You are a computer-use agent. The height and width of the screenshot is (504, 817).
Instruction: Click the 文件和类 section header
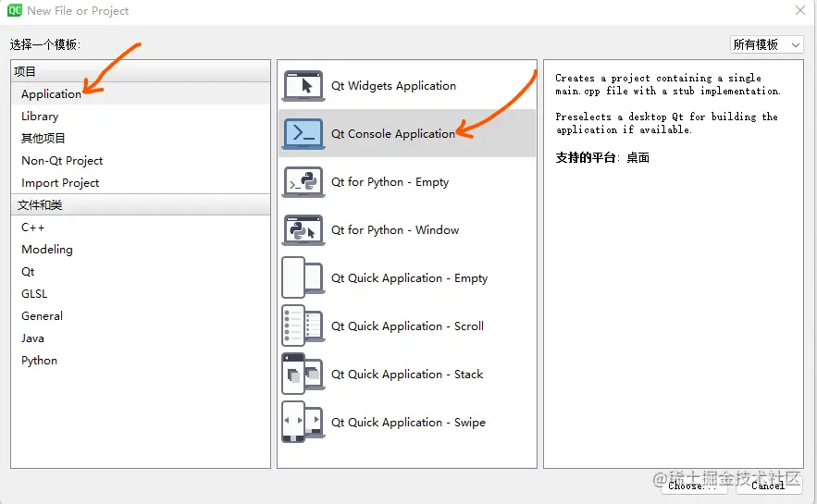tap(141, 204)
